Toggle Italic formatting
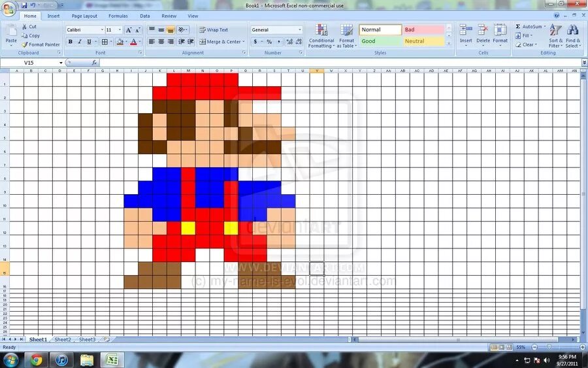 coord(80,42)
